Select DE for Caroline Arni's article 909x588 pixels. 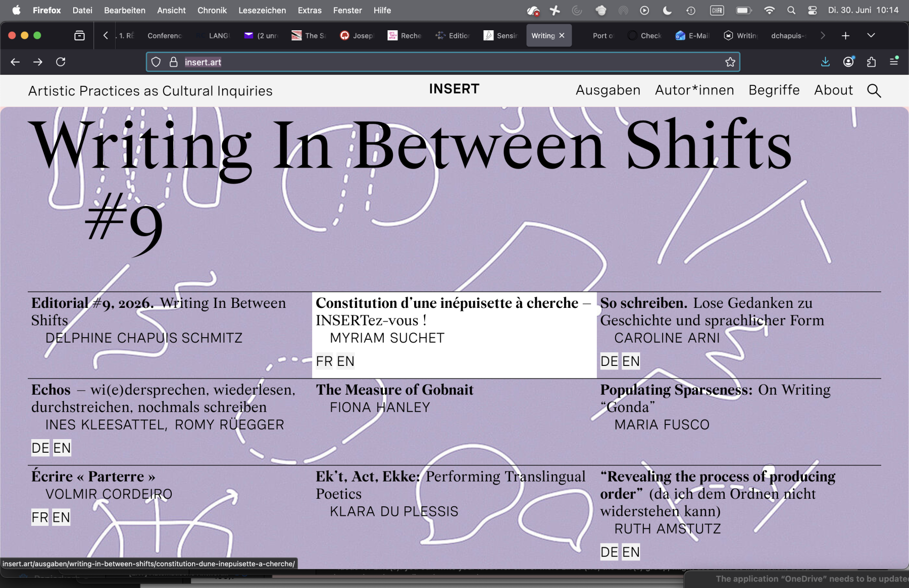click(x=609, y=361)
